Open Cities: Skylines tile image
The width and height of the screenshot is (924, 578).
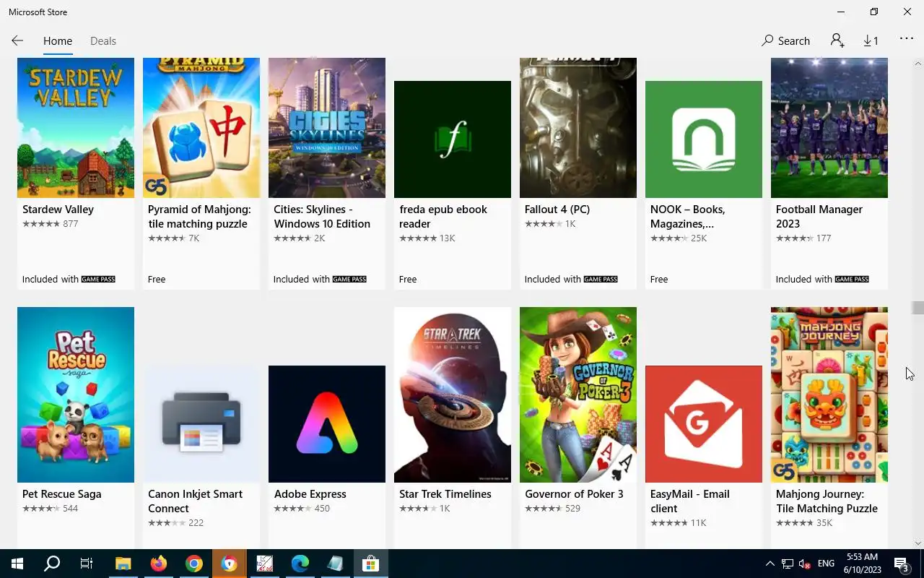[x=327, y=128]
